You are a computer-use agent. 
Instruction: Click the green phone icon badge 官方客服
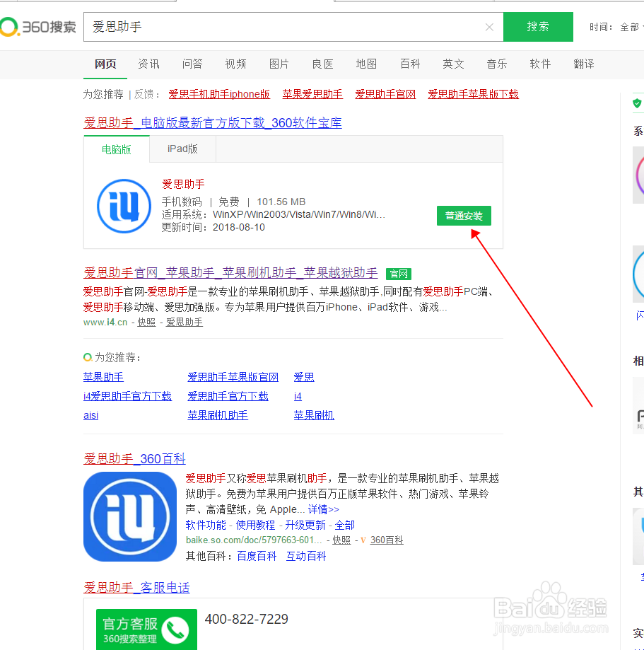147,629
